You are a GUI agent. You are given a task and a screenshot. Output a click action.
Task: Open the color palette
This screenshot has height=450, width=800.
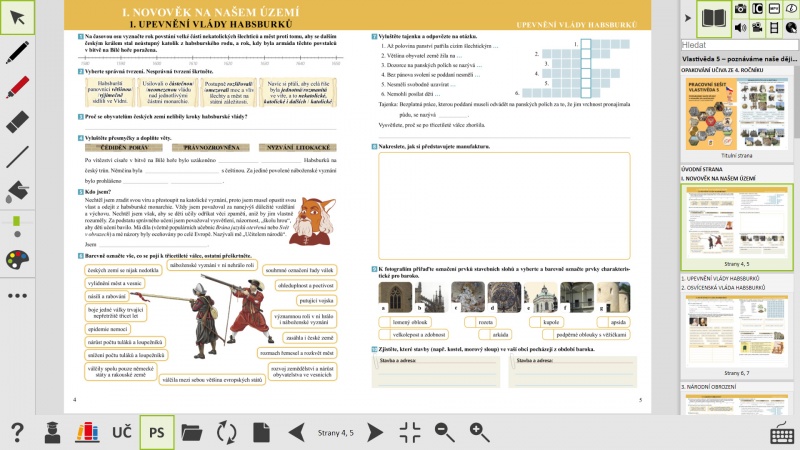click(17, 259)
